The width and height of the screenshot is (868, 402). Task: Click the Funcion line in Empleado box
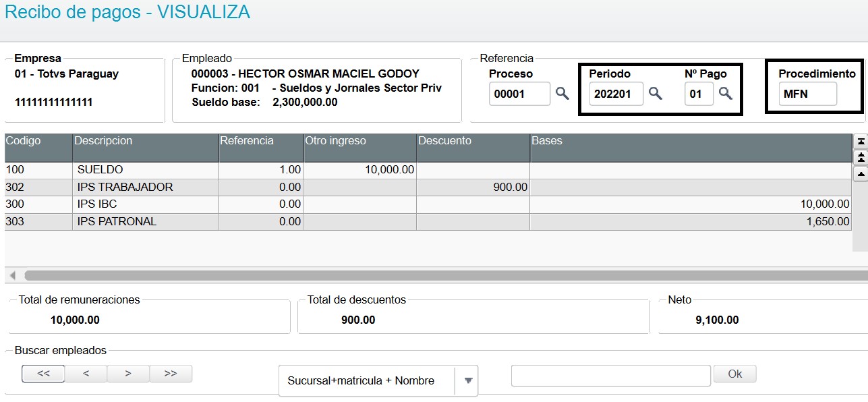coord(316,88)
